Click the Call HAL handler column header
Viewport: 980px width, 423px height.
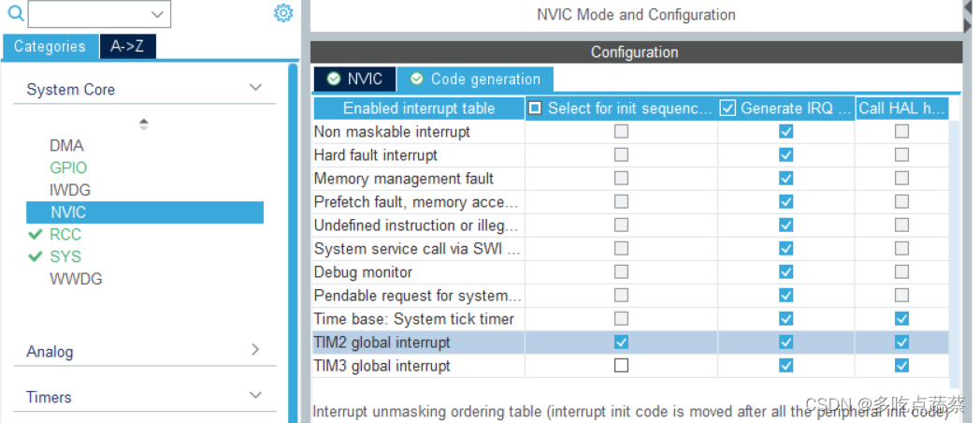pyautogui.click(x=901, y=109)
